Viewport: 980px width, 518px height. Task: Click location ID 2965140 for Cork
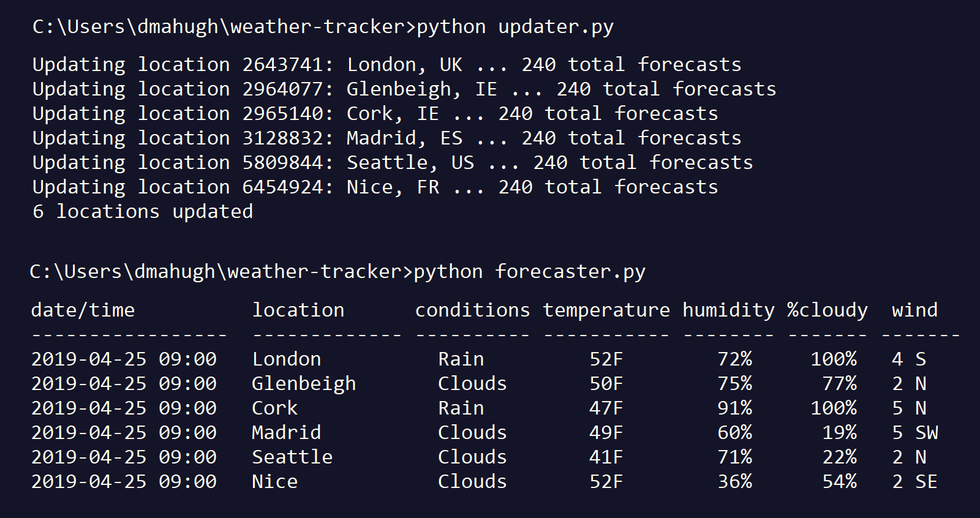[282, 114]
